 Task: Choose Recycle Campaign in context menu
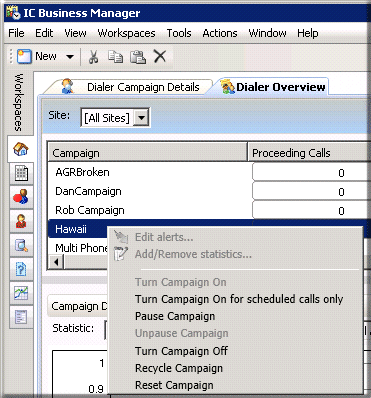[x=179, y=368]
